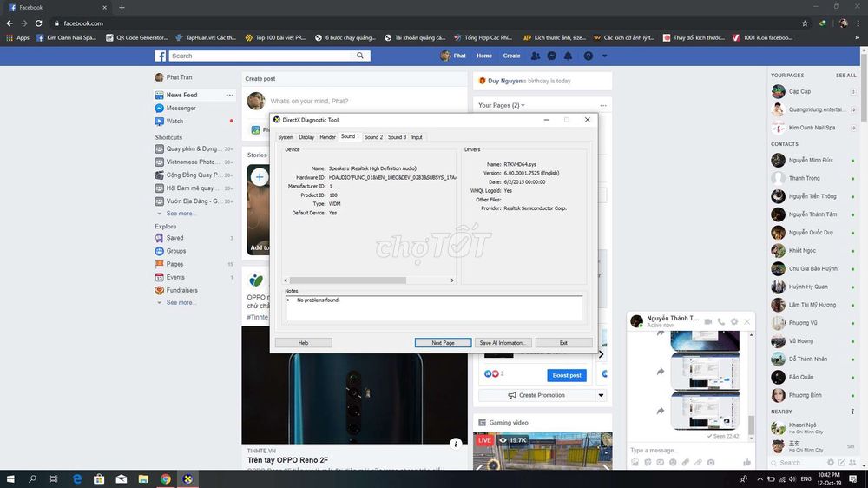This screenshot has width=868, height=488.
Task: Click the Boost post button
Action: [566, 375]
